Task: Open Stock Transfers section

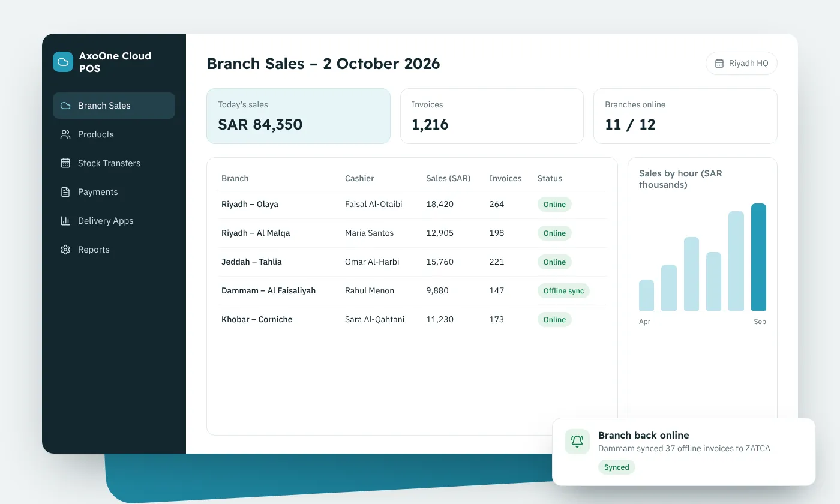Action: (114, 163)
